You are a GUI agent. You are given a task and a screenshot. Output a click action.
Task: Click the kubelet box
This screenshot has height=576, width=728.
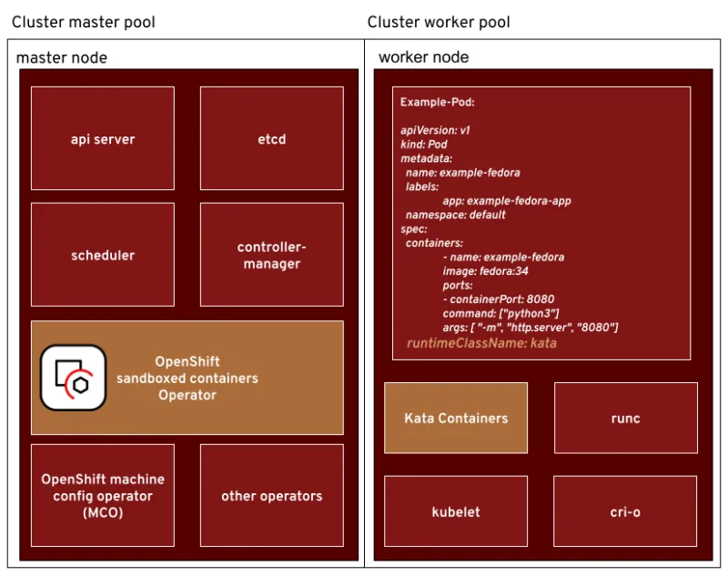pyautogui.click(x=456, y=511)
